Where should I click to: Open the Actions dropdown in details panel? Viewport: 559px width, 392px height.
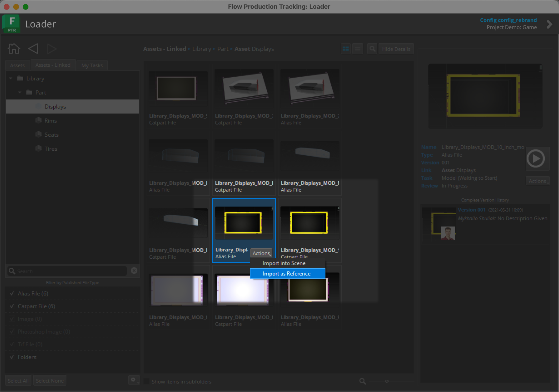(x=538, y=181)
